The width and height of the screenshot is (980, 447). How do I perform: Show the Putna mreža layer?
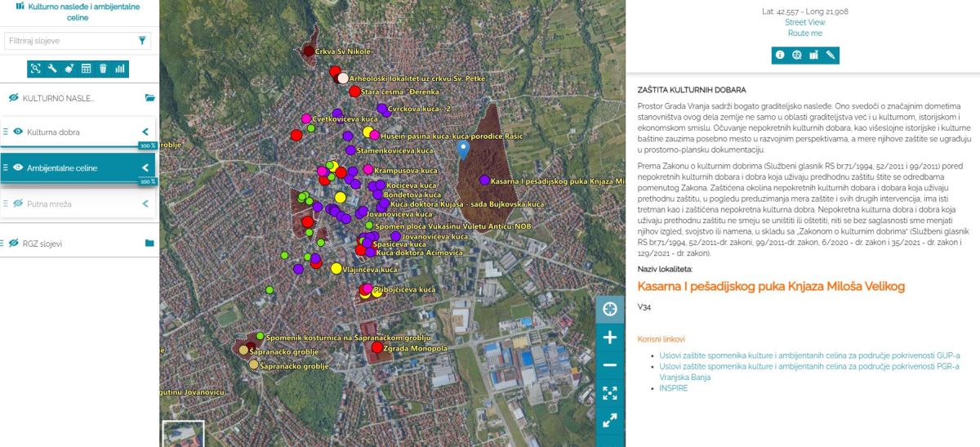(18, 203)
